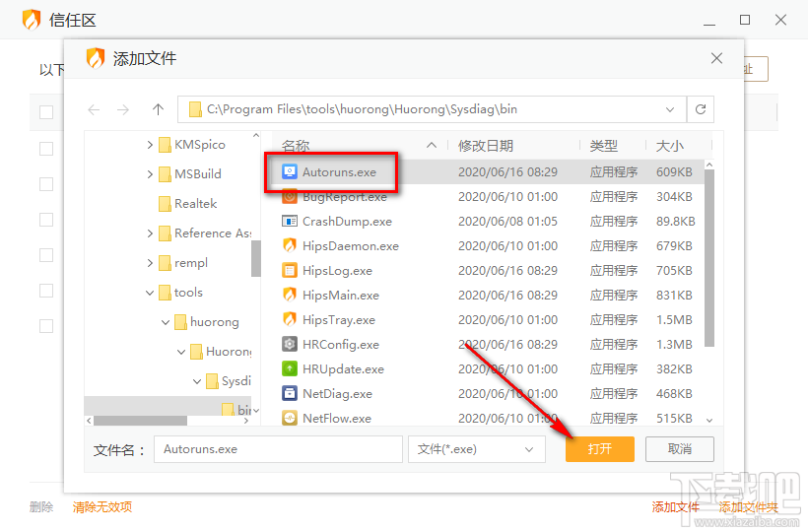808x532 pixels.
Task: Select the HipsTray.exe file icon
Action: tap(290, 319)
